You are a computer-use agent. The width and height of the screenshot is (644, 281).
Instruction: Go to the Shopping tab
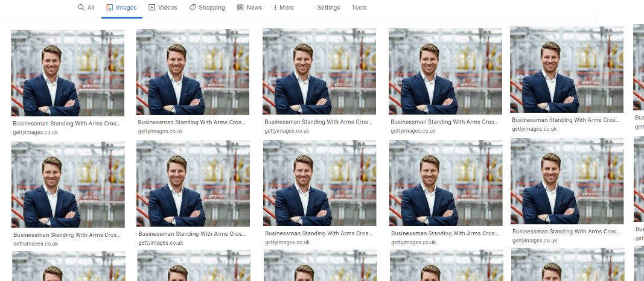click(x=207, y=7)
